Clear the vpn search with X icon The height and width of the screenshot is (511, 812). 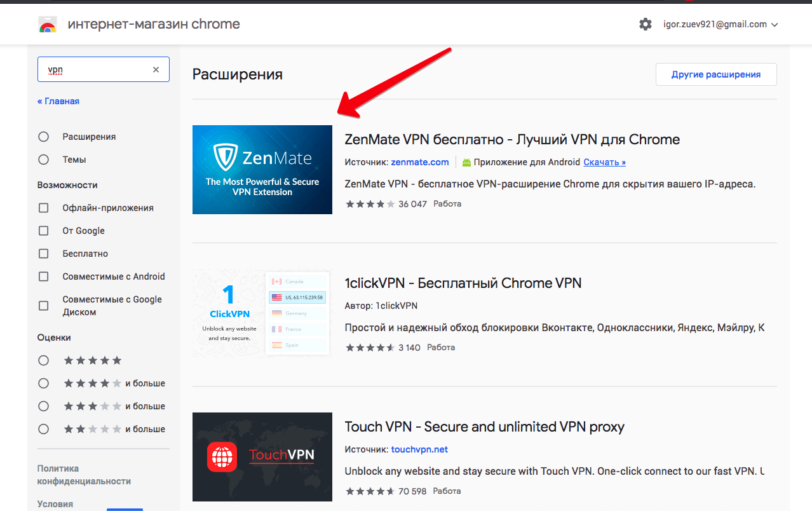pos(156,70)
